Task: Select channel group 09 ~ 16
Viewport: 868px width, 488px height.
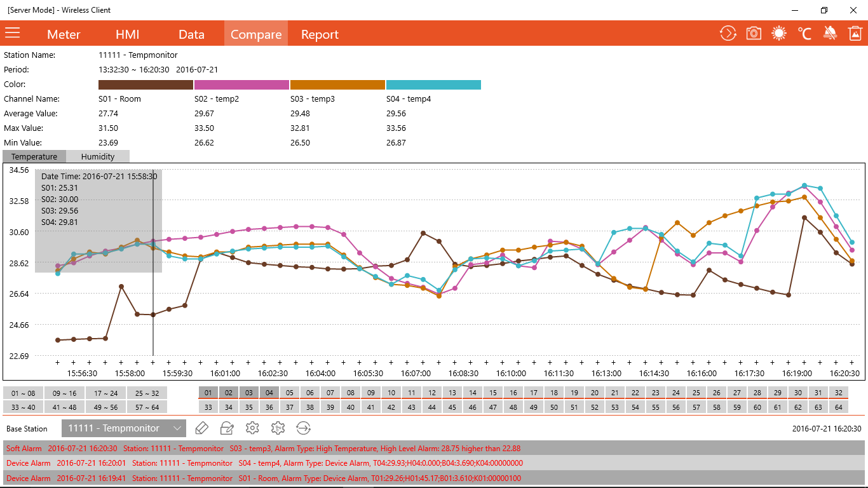Action: pyautogui.click(x=65, y=393)
